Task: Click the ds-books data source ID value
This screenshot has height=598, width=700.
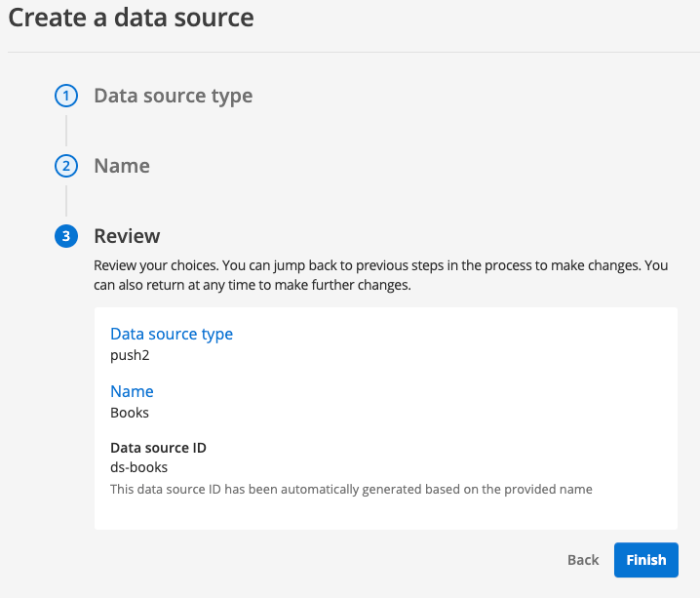Action: point(138,467)
